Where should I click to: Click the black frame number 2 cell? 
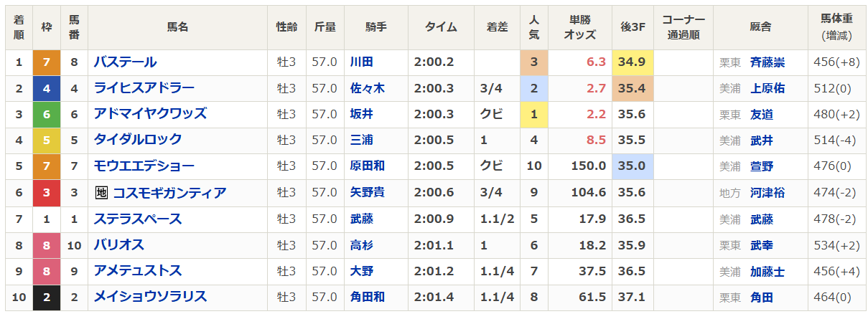click(46, 297)
